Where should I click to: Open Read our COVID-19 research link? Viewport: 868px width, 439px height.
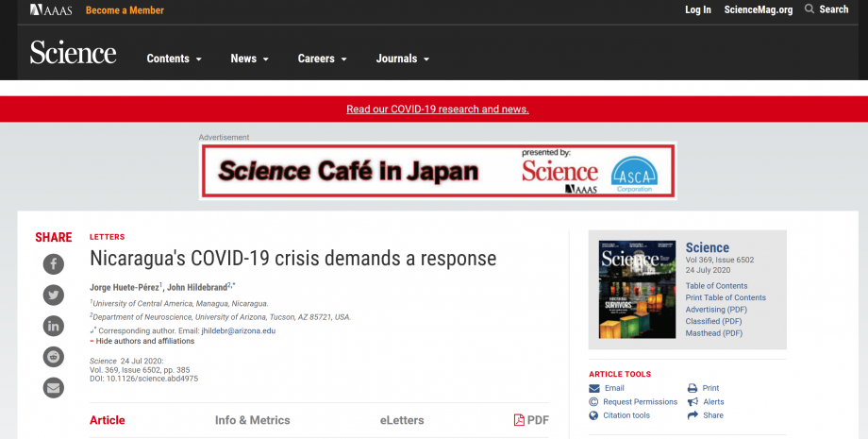437,110
